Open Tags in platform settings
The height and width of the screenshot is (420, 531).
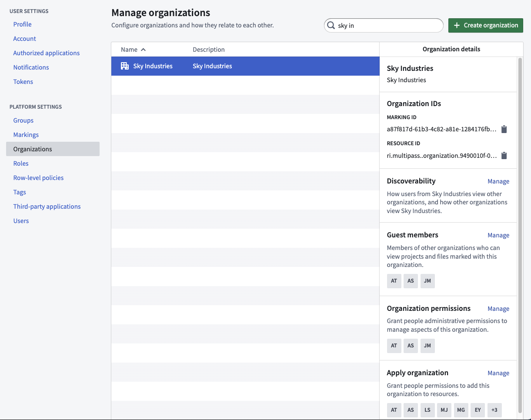click(20, 192)
